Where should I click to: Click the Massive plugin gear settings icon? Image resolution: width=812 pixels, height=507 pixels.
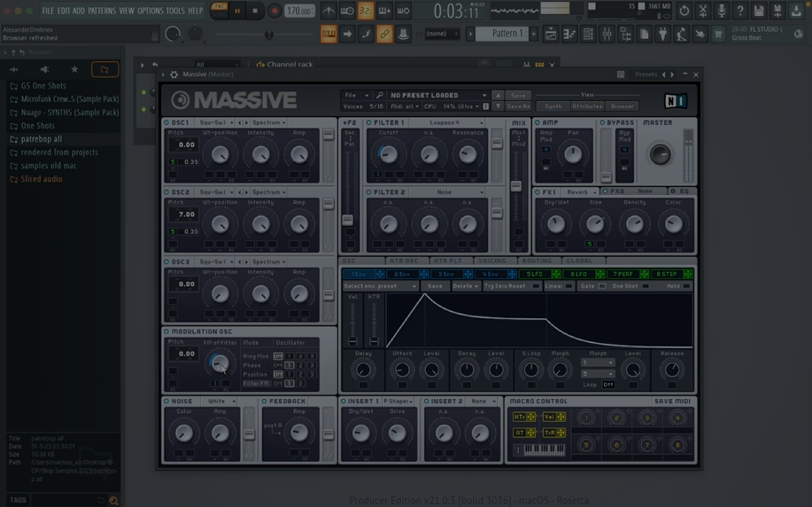tap(174, 74)
